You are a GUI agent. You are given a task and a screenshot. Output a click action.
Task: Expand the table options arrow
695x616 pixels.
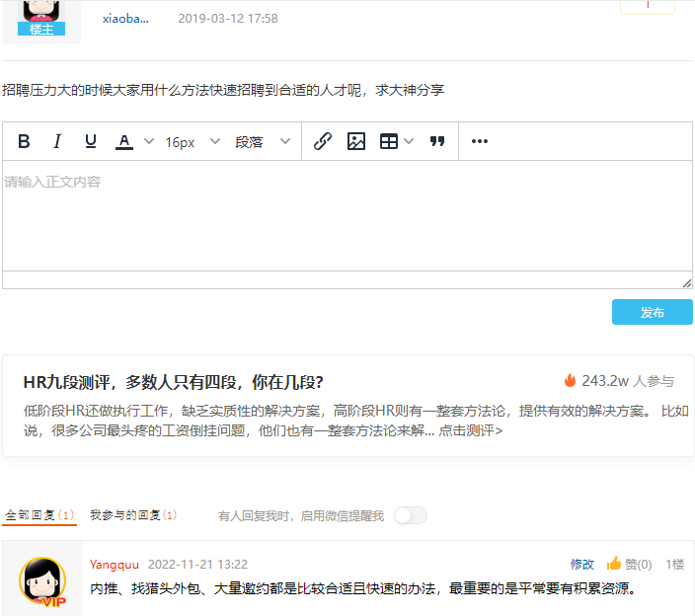click(409, 141)
